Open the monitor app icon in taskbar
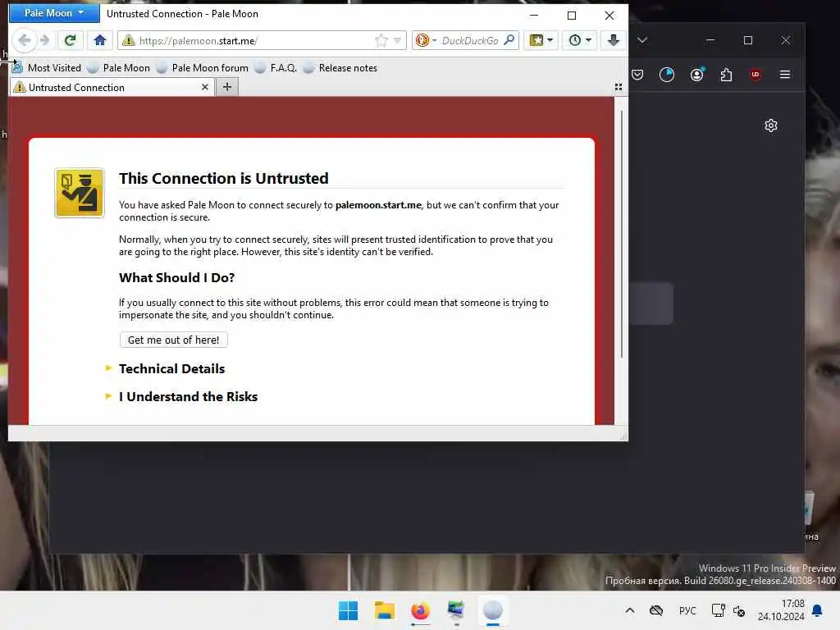Image resolution: width=840 pixels, height=630 pixels. click(456, 610)
